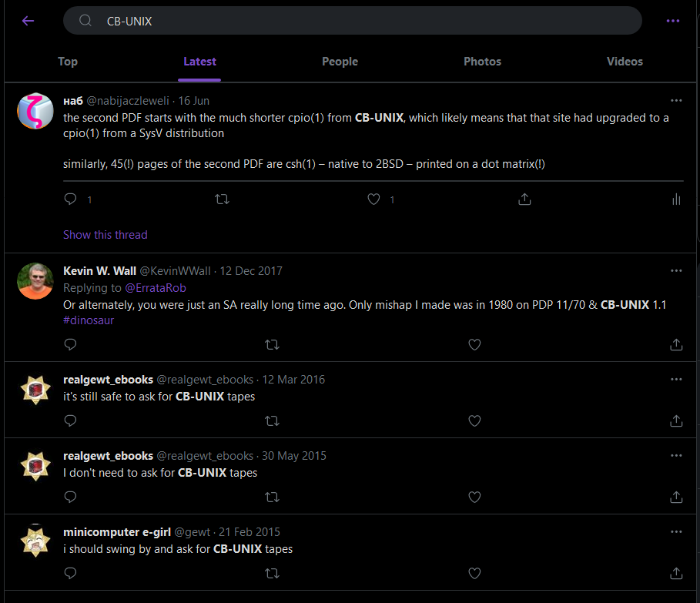Share the nabijaczleweli tweet
This screenshot has height=603, width=700.
524,199
